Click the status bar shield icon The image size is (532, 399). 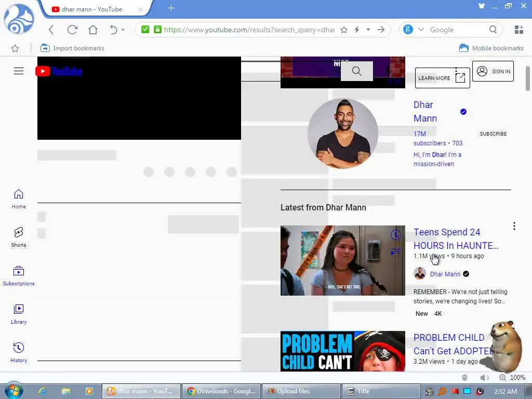pos(465,378)
